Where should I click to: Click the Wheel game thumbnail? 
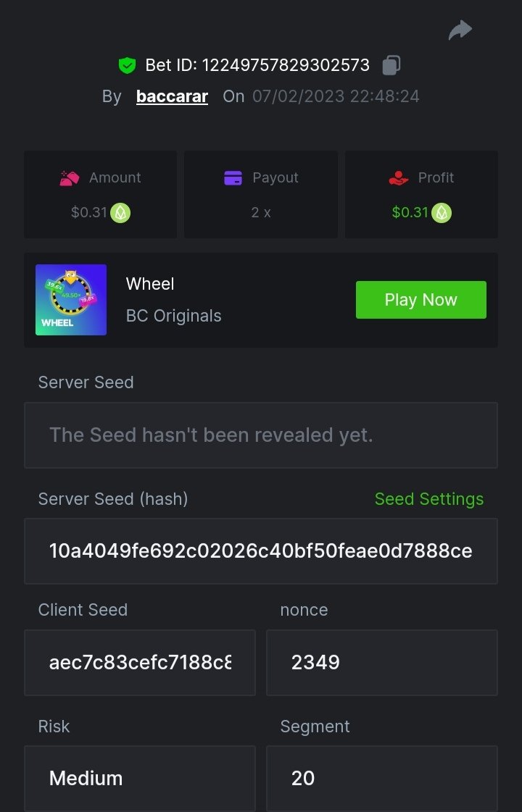[x=71, y=300]
